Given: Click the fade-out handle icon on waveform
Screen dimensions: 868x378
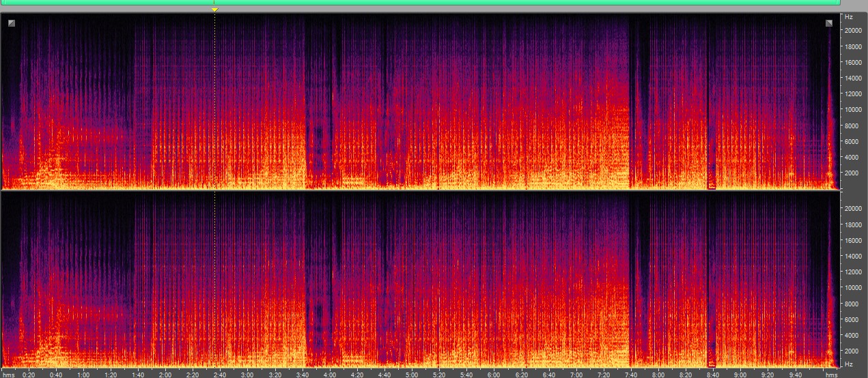Looking at the screenshot, I should point(828,23).
